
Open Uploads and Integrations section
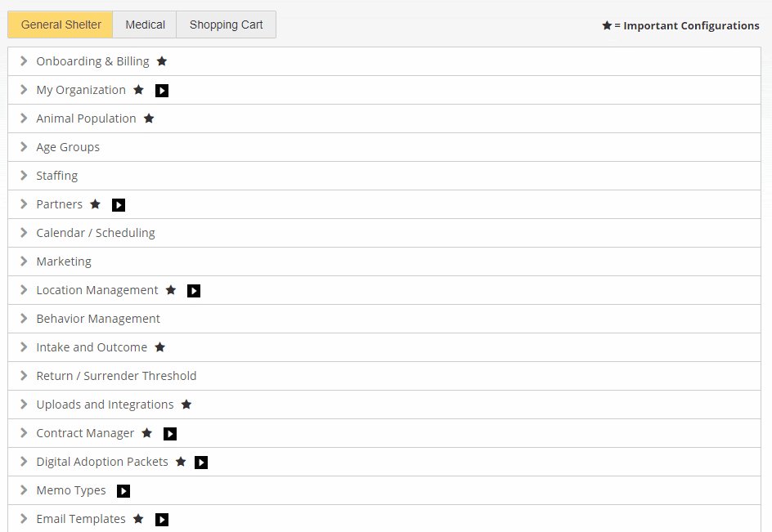pos(384,405)
